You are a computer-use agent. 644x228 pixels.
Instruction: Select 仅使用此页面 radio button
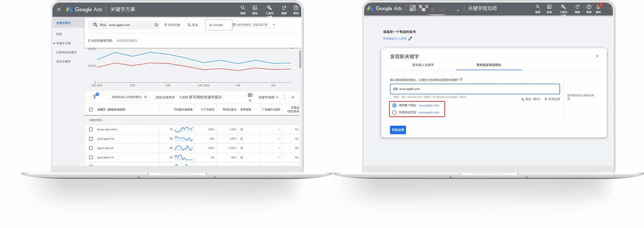click(394, 112)
